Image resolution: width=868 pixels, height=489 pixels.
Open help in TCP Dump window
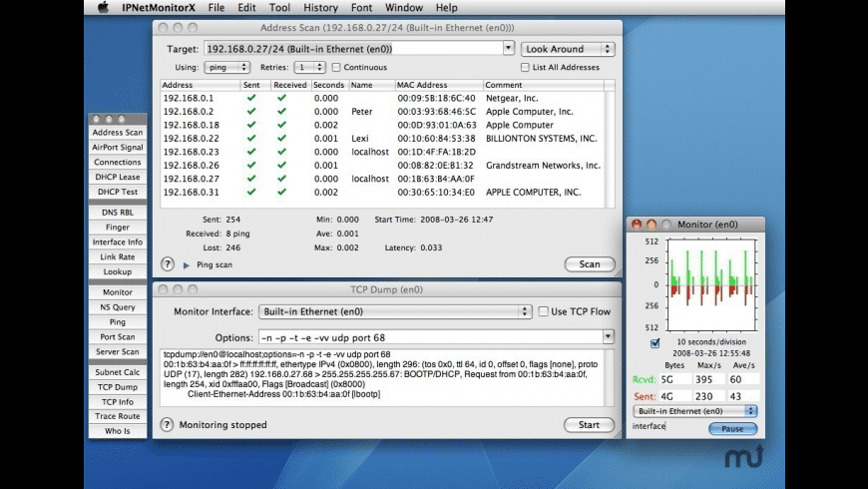point(167,425)
